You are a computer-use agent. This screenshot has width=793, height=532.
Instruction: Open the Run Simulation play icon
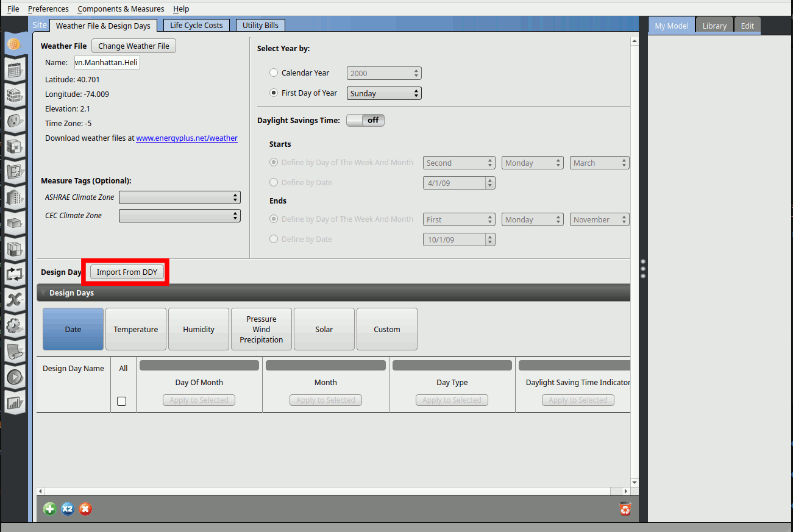click(x=15, y=377)
